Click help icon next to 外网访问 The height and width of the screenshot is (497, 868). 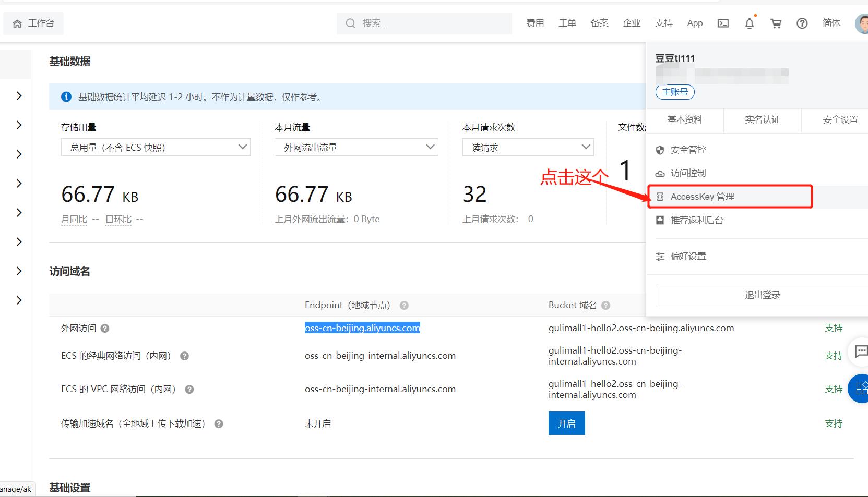click(105, 329)
